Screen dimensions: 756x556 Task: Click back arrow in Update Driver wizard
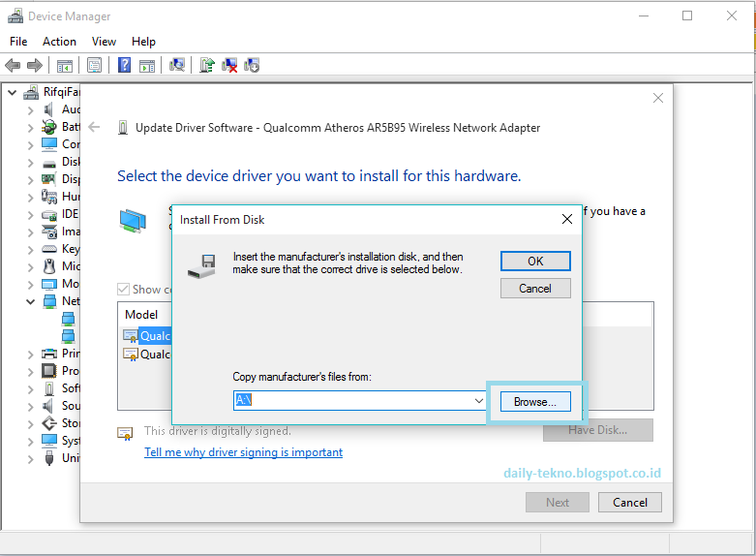pos(94,128)
